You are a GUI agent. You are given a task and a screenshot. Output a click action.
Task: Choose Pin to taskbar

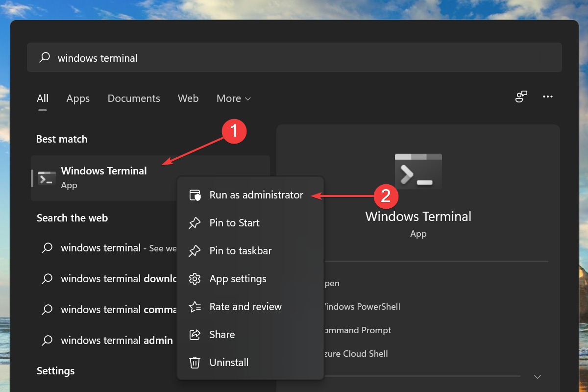tap(250, 251)
